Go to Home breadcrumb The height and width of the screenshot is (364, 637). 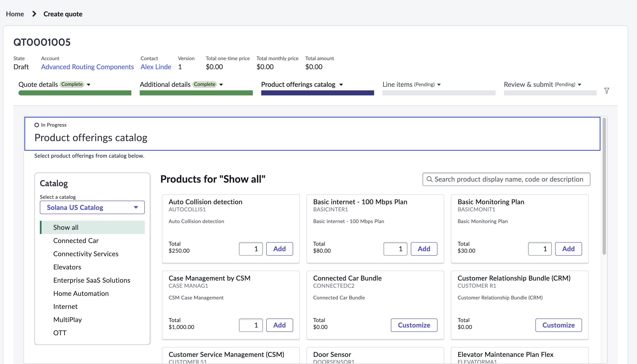pyautogui.click(x=15, y=14)
